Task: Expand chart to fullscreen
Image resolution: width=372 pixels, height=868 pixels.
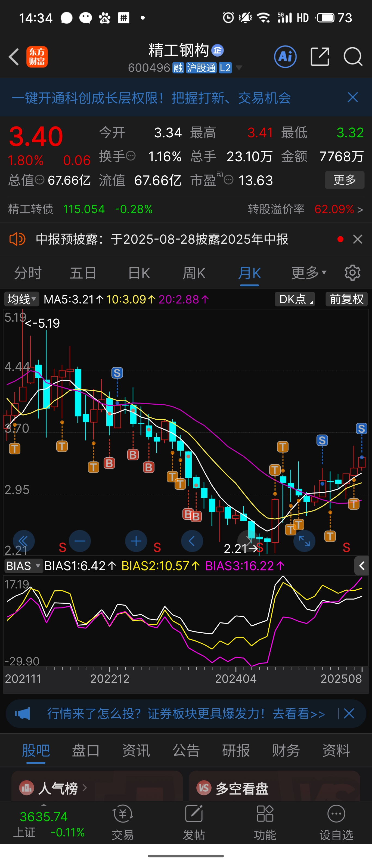Action: [304, 541]
